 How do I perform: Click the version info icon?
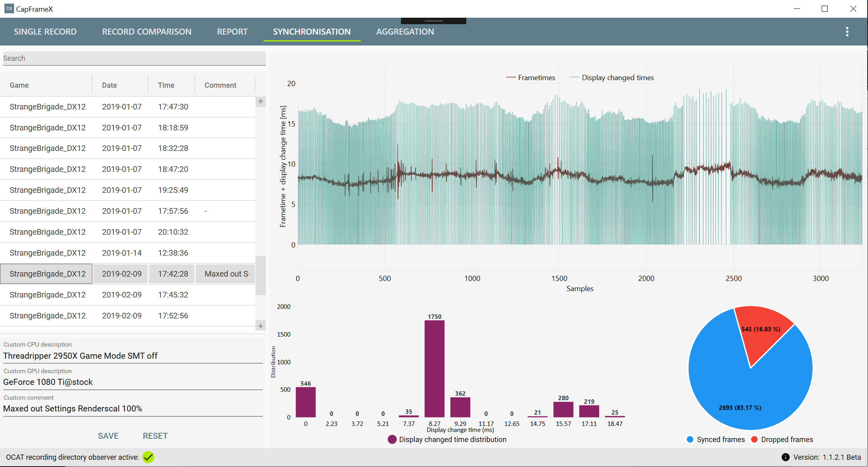click(785, 457)
